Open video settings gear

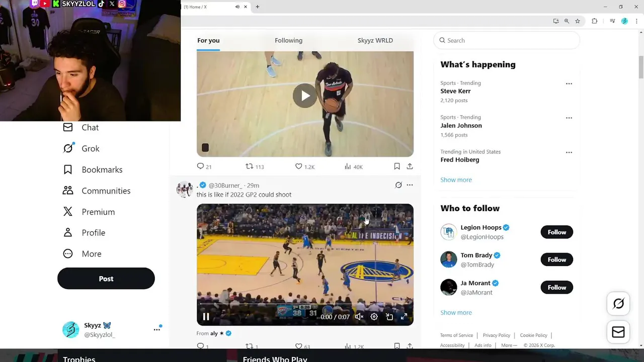[x=374, y=317]
